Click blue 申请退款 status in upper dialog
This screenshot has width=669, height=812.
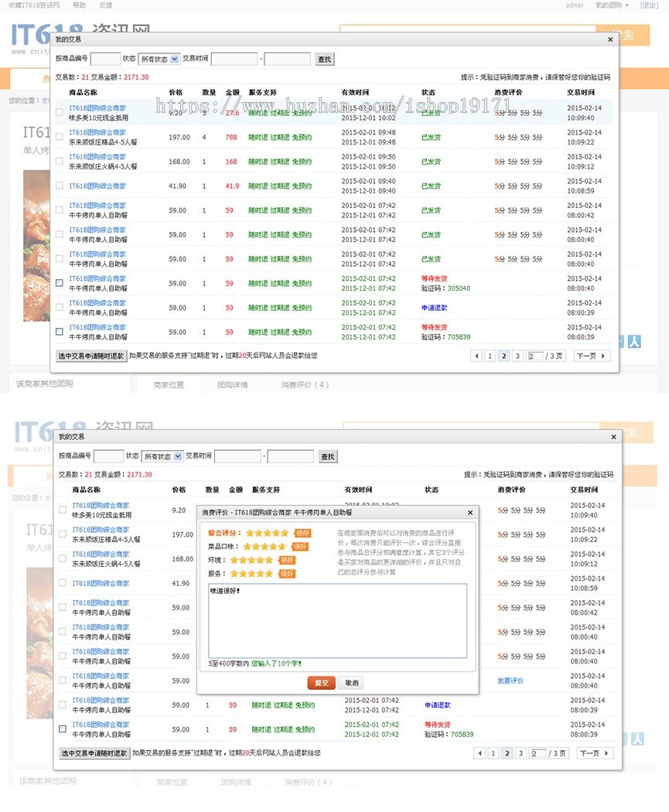pyautogui.click(x=434, y=308)
